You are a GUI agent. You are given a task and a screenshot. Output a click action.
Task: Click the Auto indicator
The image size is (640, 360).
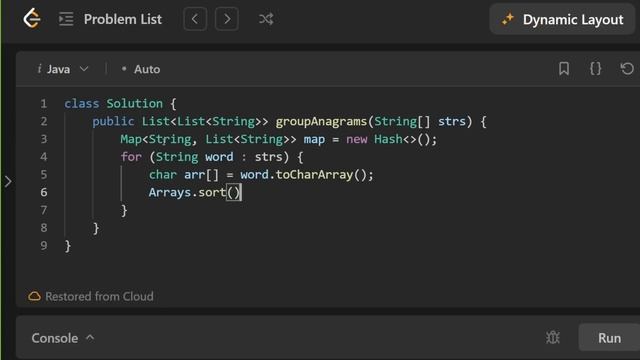pyautogui.click(x=141, y=69)
